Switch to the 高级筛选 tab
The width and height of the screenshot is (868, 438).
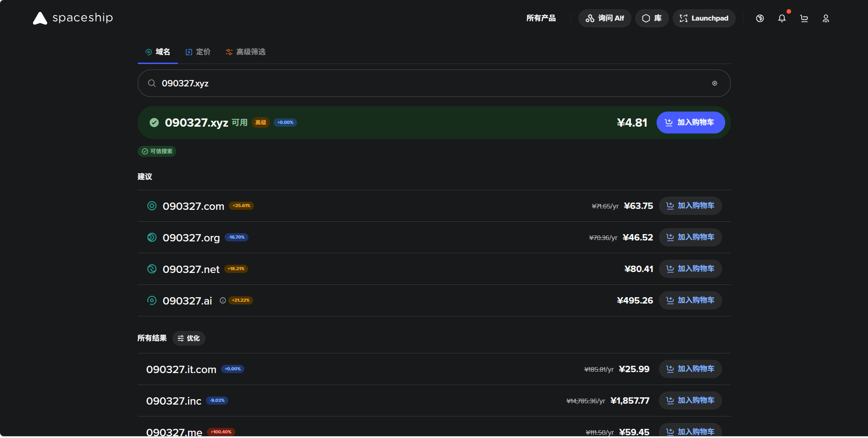[x=246, y=52]
